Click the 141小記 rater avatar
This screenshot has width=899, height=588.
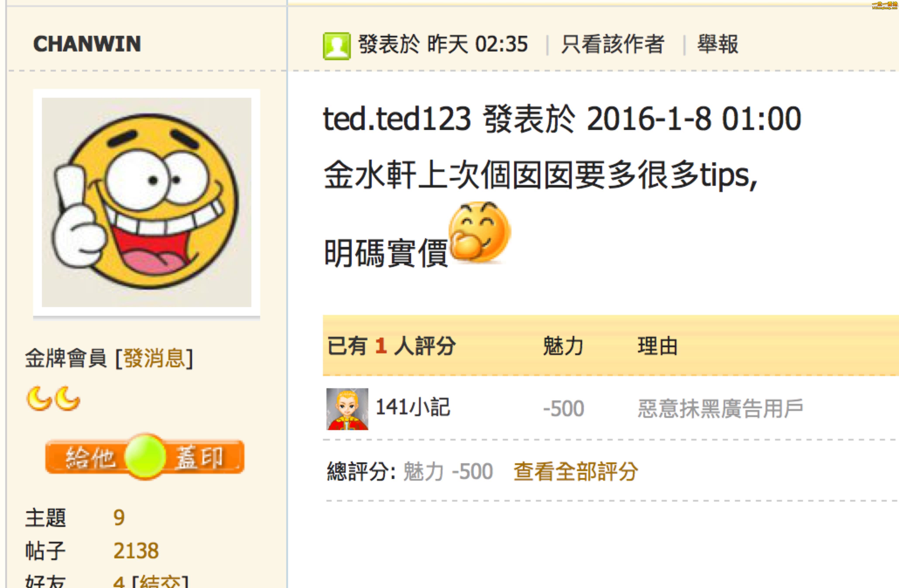pos(347,409)
